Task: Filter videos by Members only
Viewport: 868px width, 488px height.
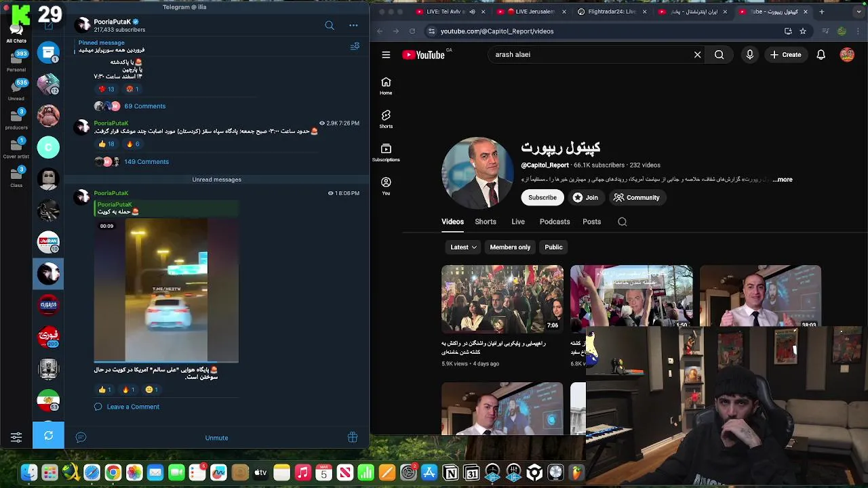Action: 510,247
